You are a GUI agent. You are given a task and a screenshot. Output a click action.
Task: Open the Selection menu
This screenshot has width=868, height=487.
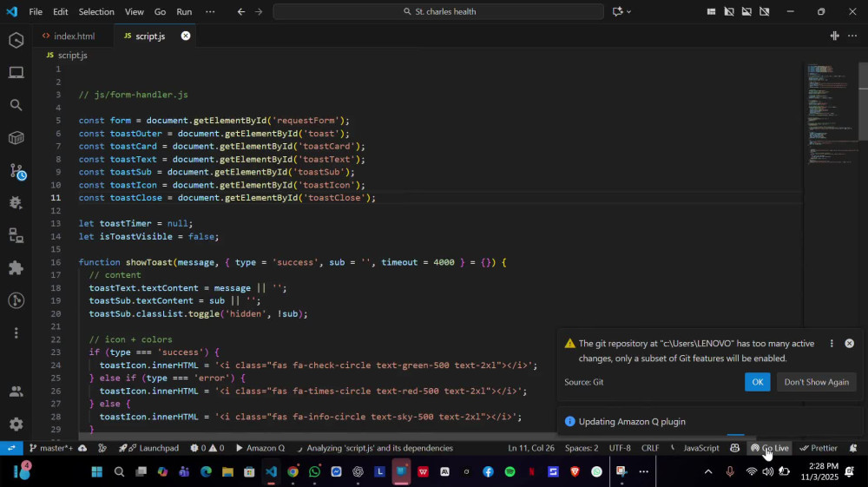(96, 11)
